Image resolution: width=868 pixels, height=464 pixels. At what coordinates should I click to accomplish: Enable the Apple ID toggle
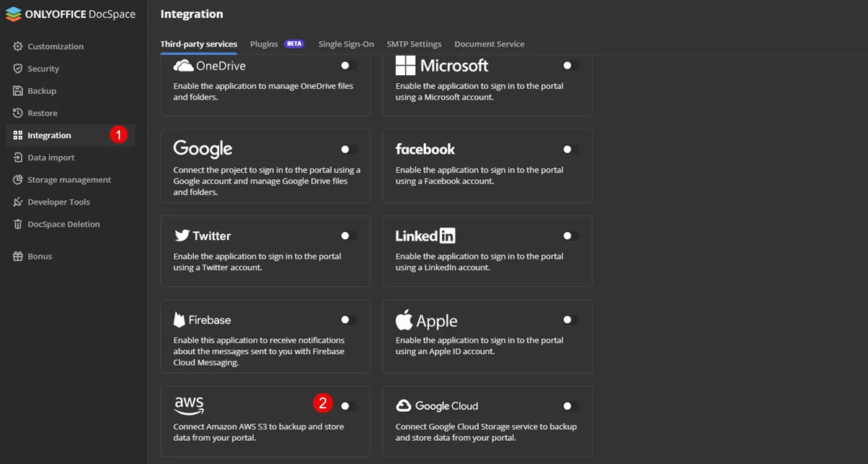pos(571,319)
